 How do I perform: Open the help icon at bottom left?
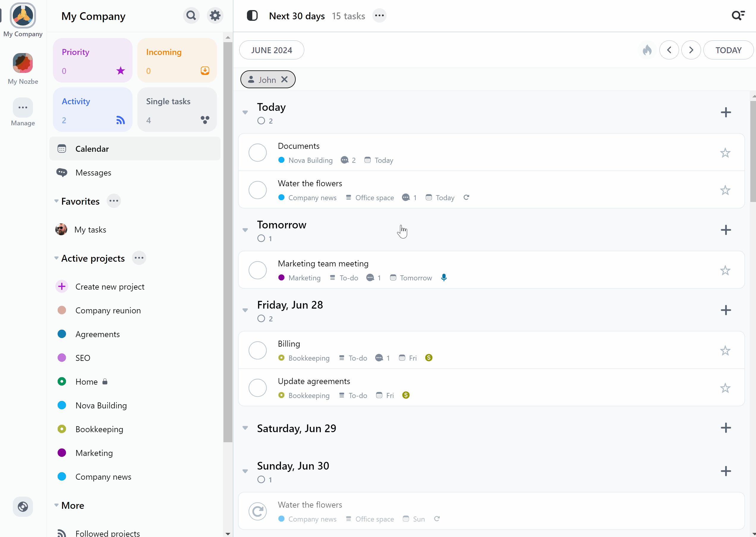click(x=23, y=506)
